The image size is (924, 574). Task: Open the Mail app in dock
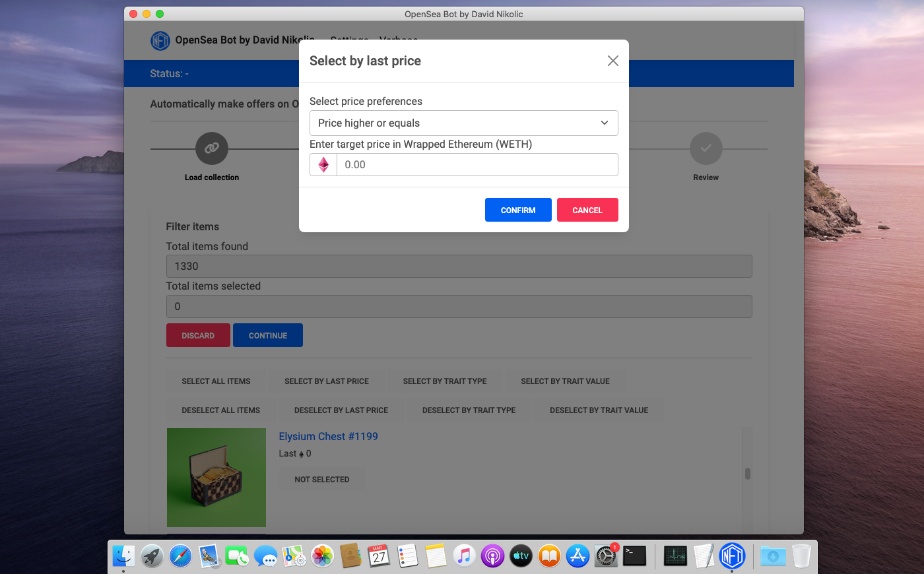(209, 556)
